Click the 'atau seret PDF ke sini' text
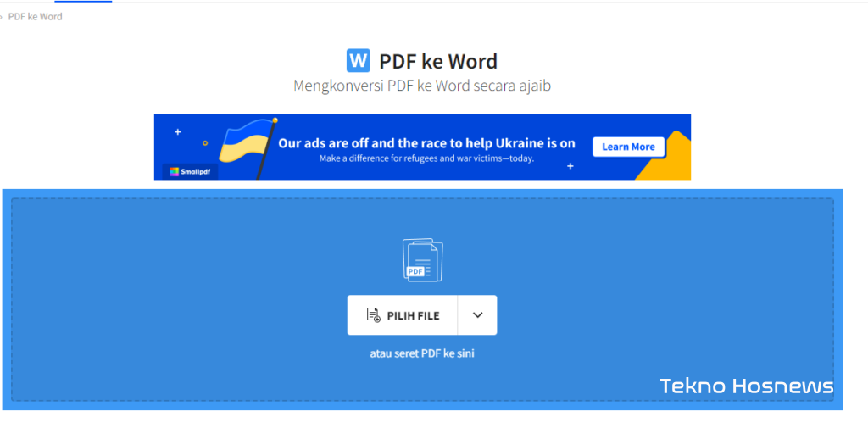 click(x=422, y=353)
